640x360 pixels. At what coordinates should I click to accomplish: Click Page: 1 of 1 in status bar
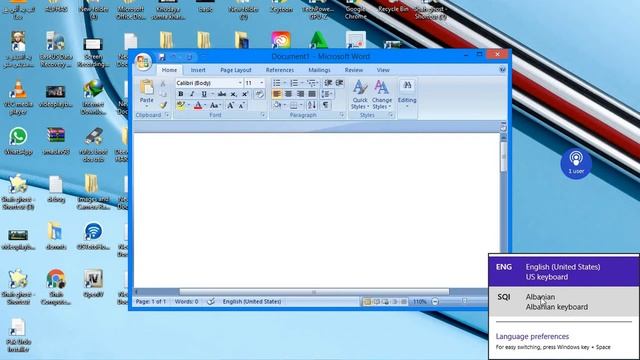151,302
